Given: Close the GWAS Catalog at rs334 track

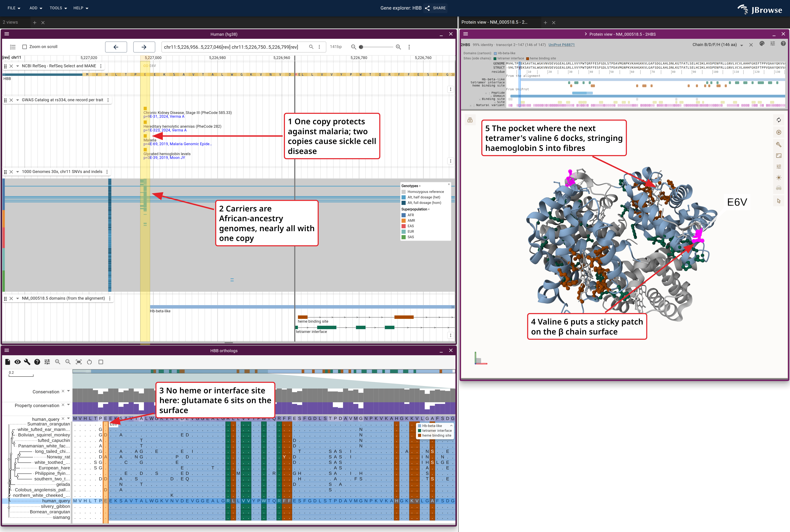Looking at the screenshot, I should pos(11,100).
